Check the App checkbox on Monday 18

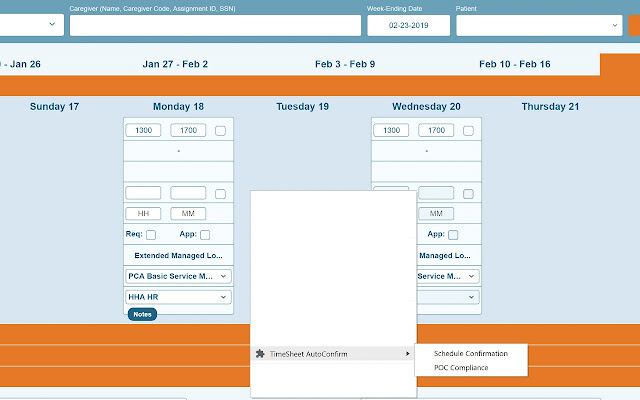pos(205,235)
